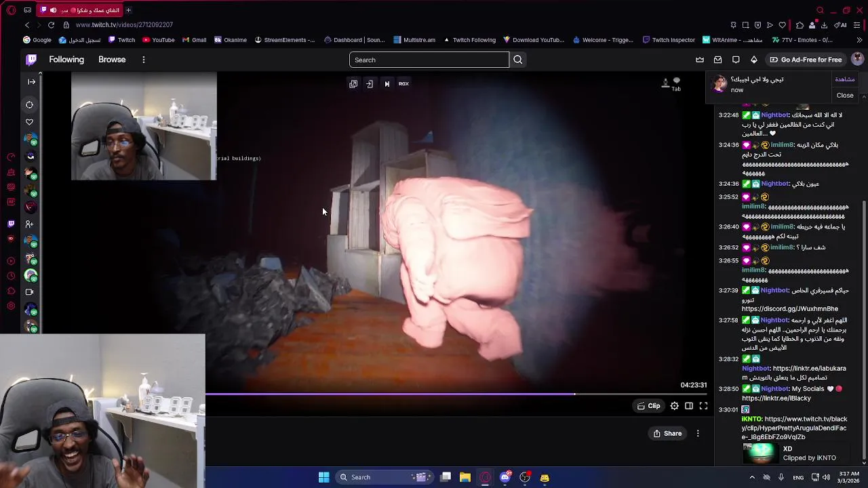
Task: Click the detach video icon
Action: click(x=370, y=83)
